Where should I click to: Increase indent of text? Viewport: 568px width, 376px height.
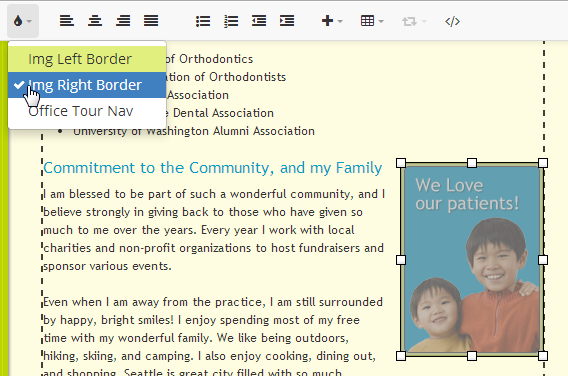click(x=287, y=21)
